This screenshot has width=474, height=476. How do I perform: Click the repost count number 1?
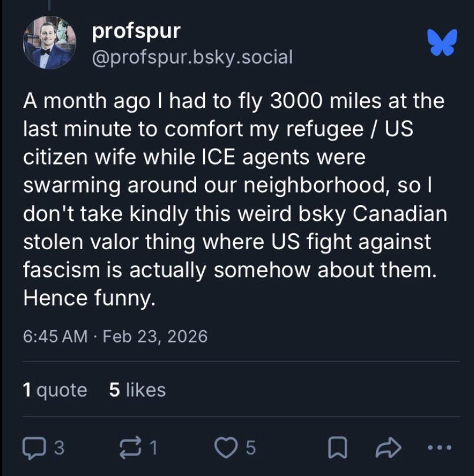coord(154,450)
